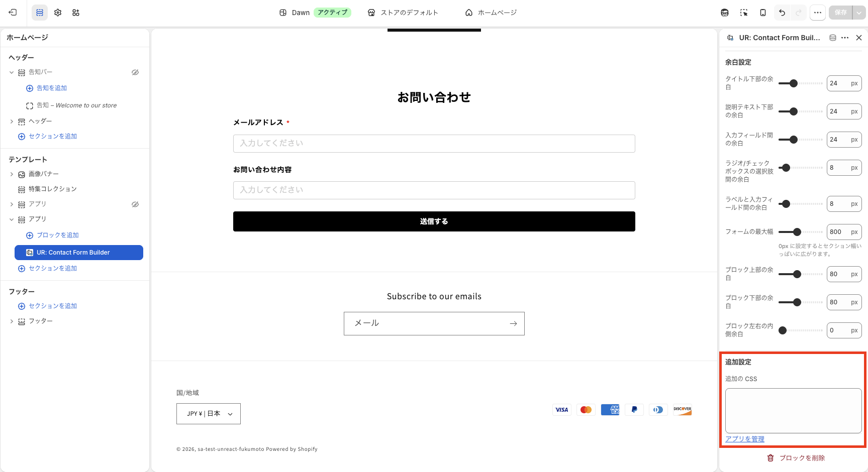The height and width of the screenshot is (472, 868).
Task: Open the アプリを管理 link
Action: coord(745,439)
